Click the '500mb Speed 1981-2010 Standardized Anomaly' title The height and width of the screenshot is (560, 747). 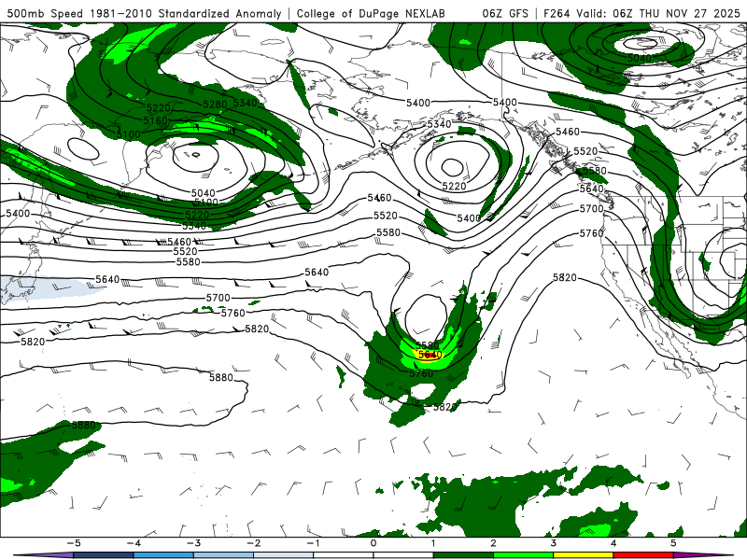click(x=144, y=13)
